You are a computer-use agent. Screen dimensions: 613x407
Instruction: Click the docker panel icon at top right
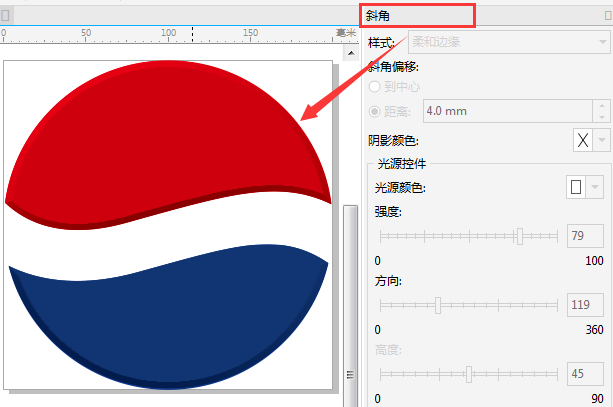click(608, 16)
